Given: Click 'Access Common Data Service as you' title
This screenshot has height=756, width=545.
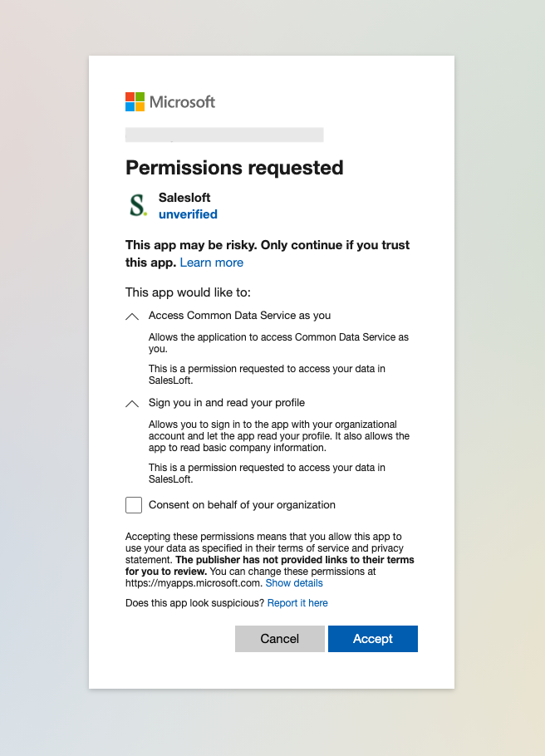Looking at the screenshot, I should [239, 316].
